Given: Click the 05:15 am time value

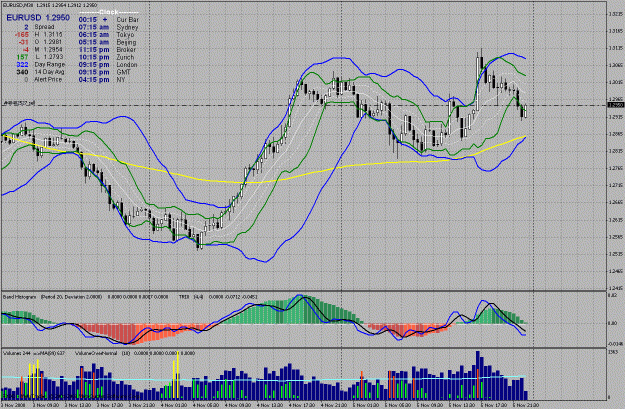Looking at the screenshot, I should coord(94,42).
